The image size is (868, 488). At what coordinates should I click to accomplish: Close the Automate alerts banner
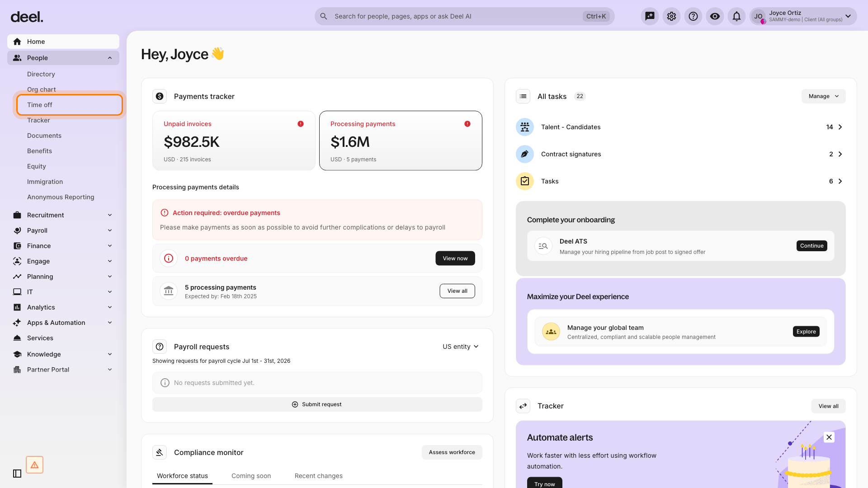coord(829,437)
